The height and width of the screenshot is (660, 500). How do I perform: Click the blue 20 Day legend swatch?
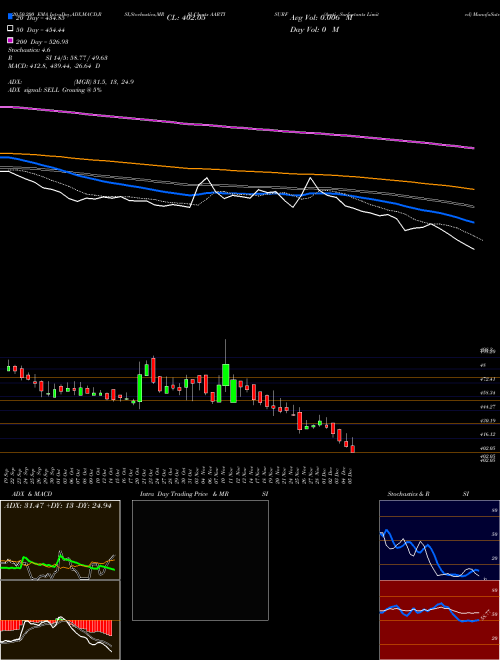click(10, 17)
